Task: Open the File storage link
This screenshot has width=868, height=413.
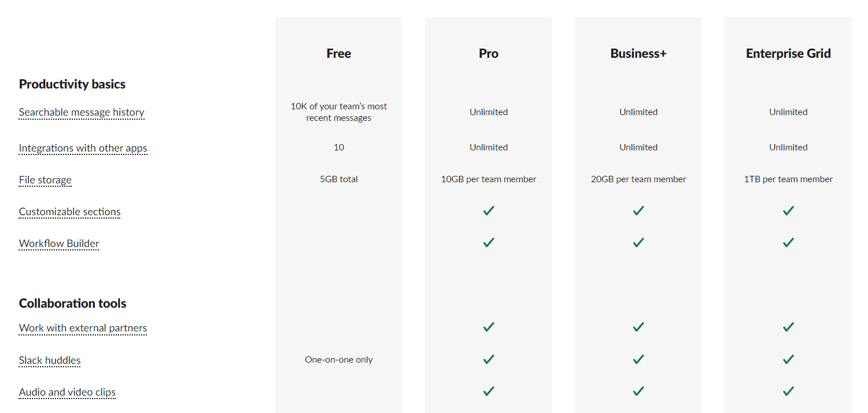Action: tap(45, 180)
